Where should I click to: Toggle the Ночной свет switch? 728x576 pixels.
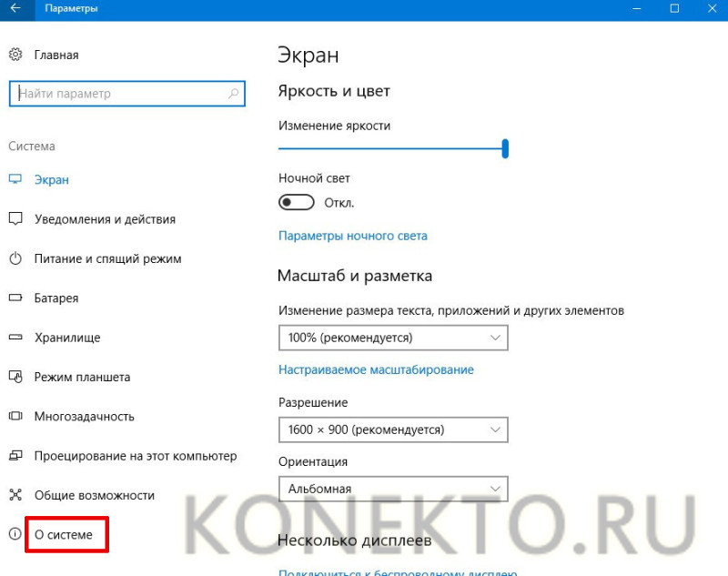click(x=297, y=202)
